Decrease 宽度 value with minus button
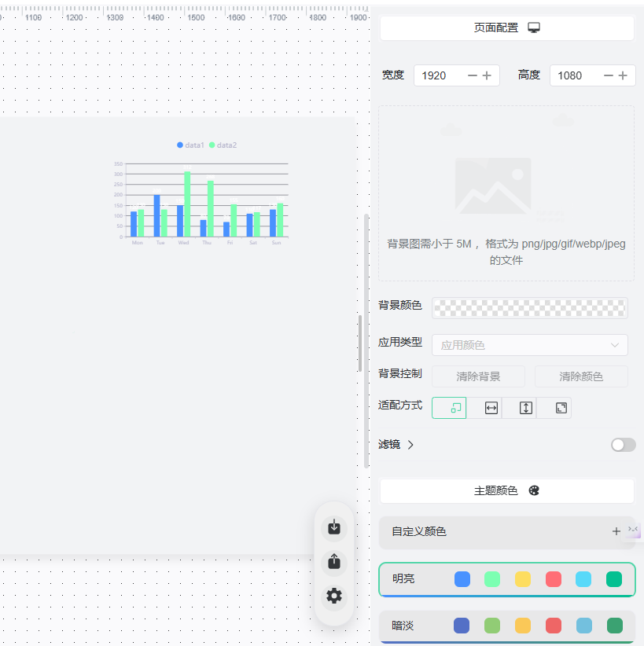Screen dimensions: 644x646 (473, 75)
